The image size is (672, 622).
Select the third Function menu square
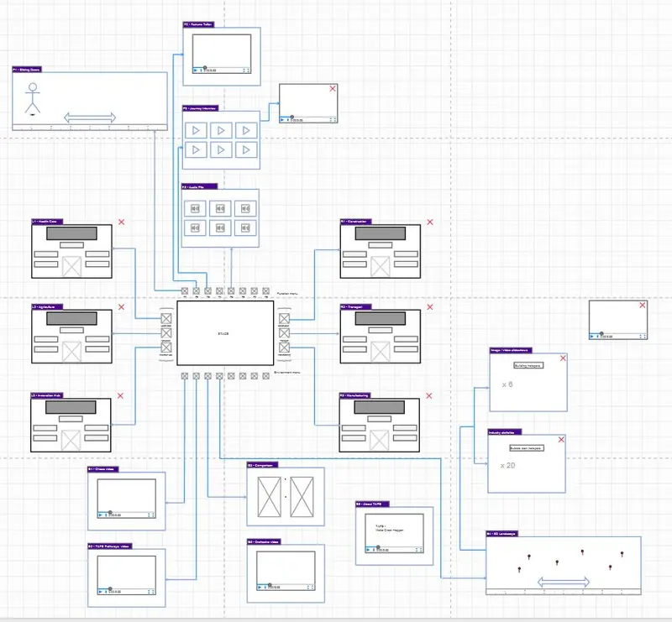[x=207, y=291]
